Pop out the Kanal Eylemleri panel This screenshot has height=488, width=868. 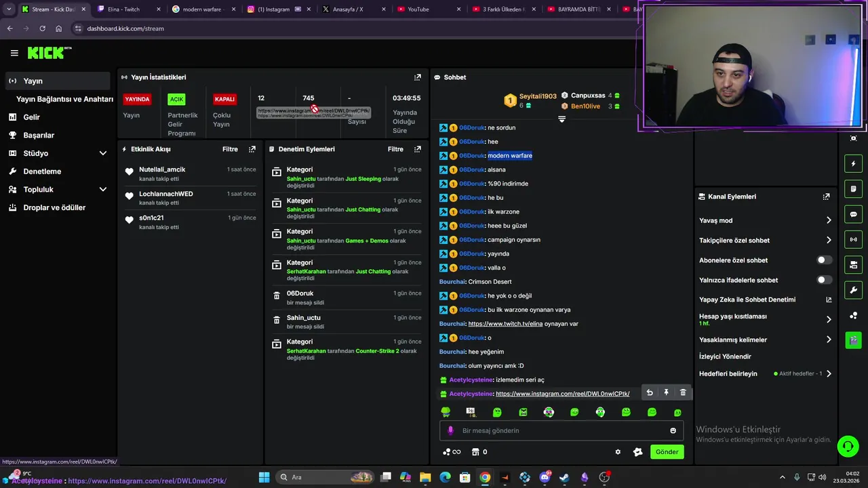826,197
